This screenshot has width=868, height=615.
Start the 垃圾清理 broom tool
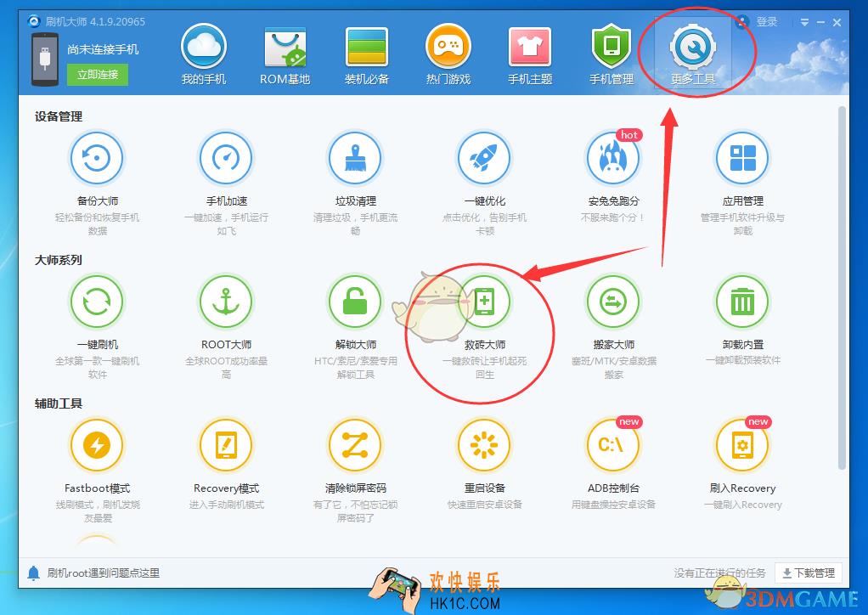(x=355, y=158)
